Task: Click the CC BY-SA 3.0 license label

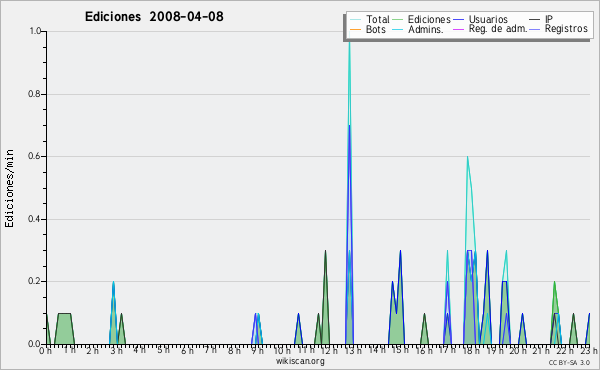Action: click(569, 363)
